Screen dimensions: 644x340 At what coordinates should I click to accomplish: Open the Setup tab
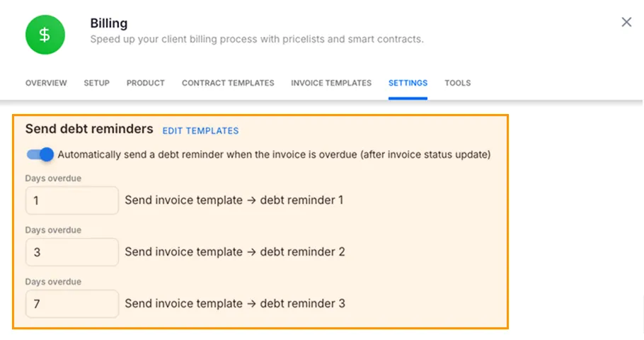[x=96, y=83]
